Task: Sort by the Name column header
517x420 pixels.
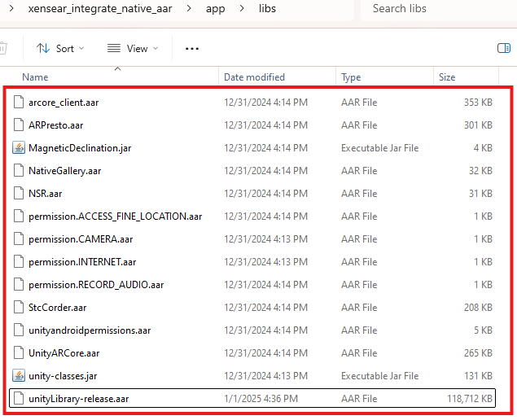Action: (x=35, y=77)
